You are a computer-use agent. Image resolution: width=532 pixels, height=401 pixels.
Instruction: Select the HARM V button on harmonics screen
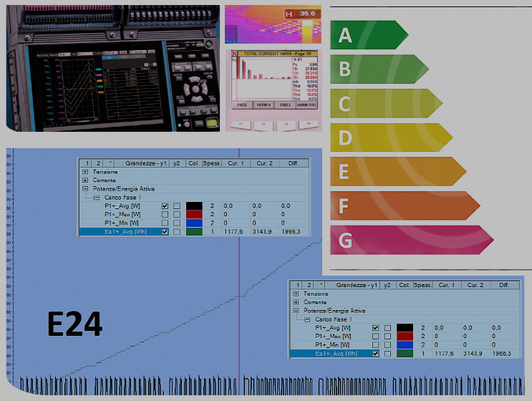pos(263,105)
